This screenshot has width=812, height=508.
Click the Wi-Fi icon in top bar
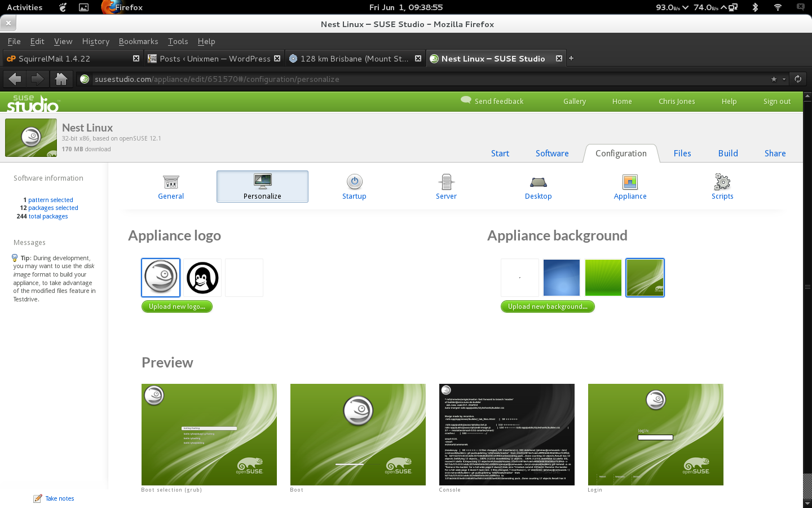(778, 7)
